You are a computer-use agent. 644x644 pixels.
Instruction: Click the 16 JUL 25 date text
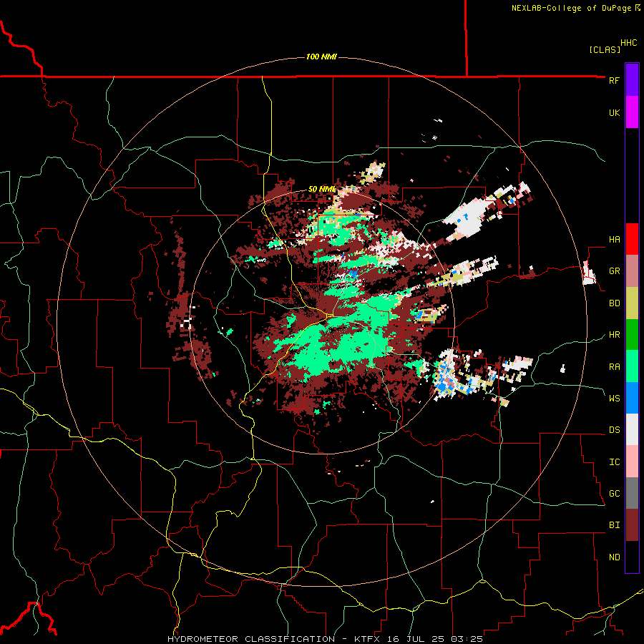pos(416,639)
